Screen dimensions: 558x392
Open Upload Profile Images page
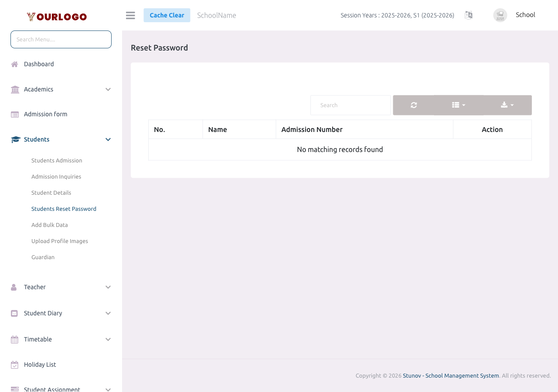pyautogui.click(x=60, y=241)
